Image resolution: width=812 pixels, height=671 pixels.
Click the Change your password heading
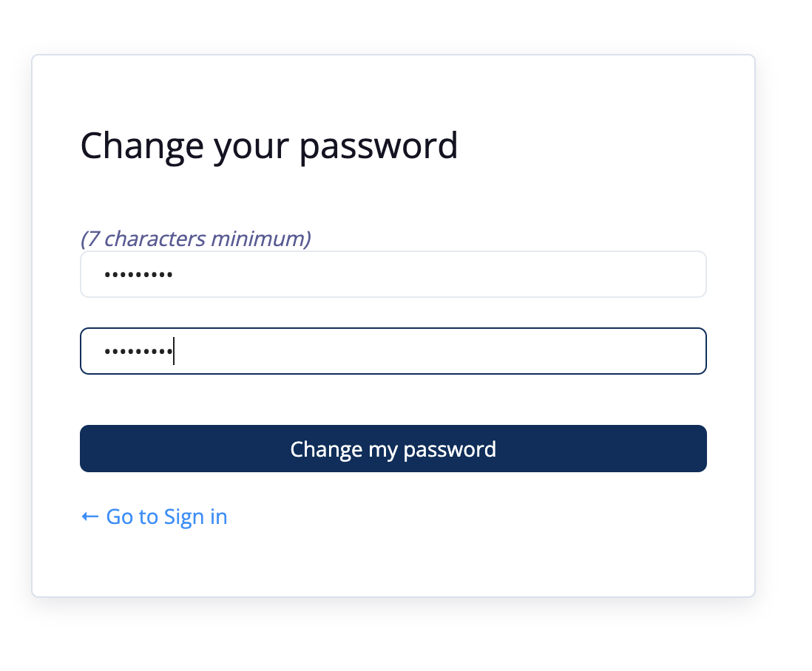(268, 146)
